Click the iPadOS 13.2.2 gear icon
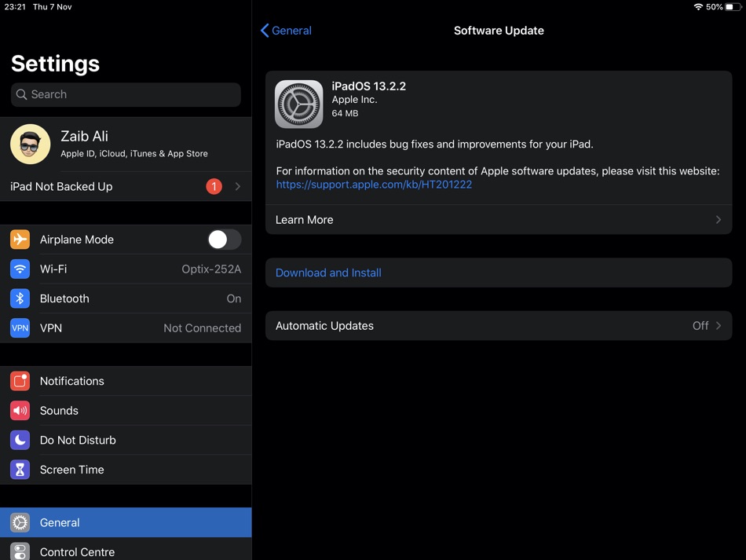746x560 pixels. tap(298, 104)
